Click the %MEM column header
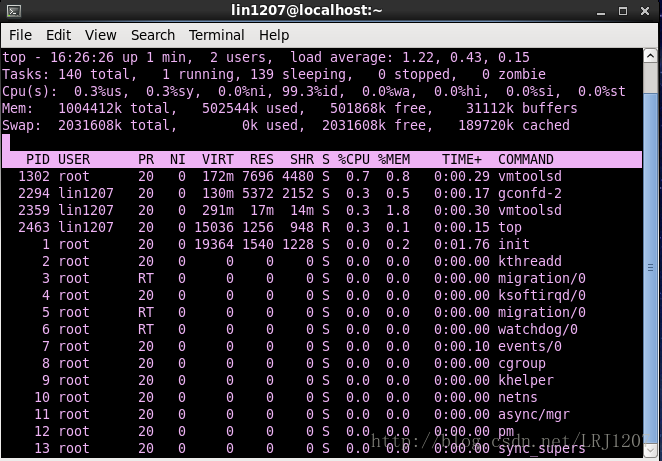The height and width of the screenshot is (461, 662). click(x=394, y=159)
